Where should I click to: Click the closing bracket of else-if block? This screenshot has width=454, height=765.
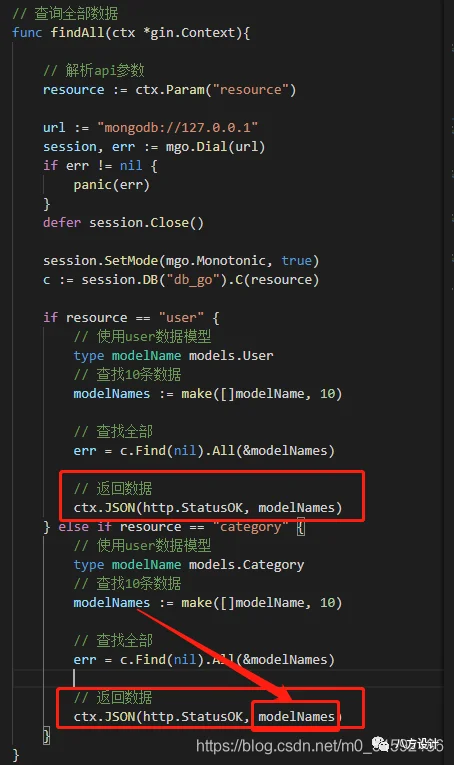tap(46, 736)
